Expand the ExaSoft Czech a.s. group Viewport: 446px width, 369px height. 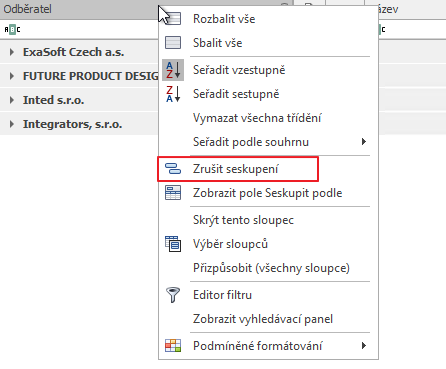12,52
